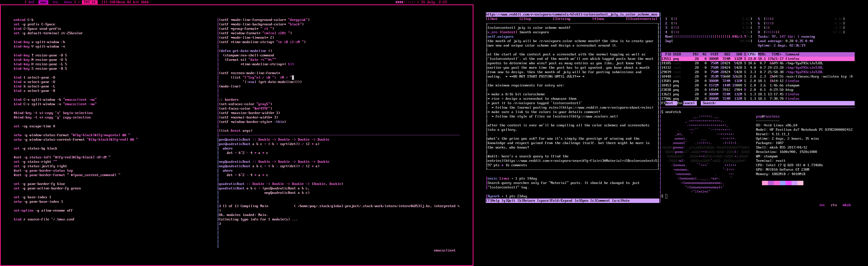Click Esc Cancel in htop search bar
This screenshot has width=868, height=266.
coord(688,103)
